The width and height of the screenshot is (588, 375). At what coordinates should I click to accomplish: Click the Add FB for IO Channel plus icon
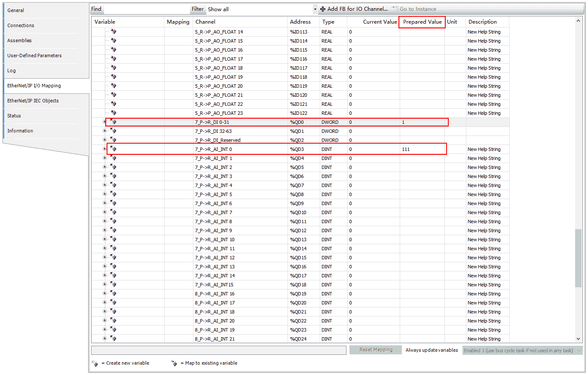pyautogui.click(x=323, y=9)
